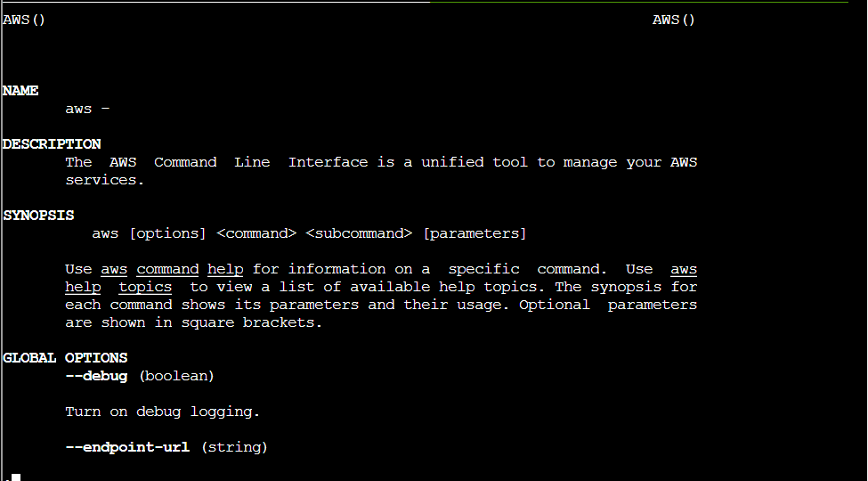Click the NAME section heading
Viewport: 868px width, 481px height.
[20, 91]
